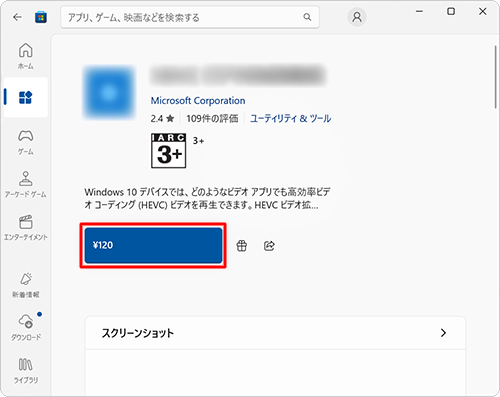Screen dimensions: 500x397
Task: Click the share icon beside the gift icon
Action: (269, 246)
